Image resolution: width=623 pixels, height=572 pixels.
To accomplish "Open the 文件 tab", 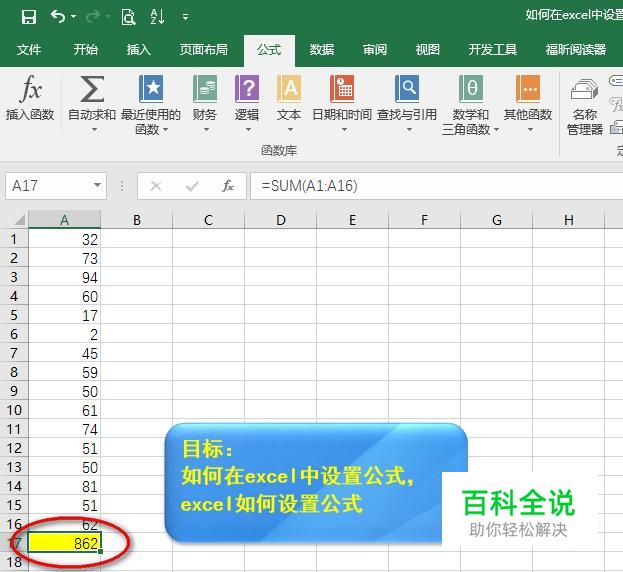I will click(29, 50).
